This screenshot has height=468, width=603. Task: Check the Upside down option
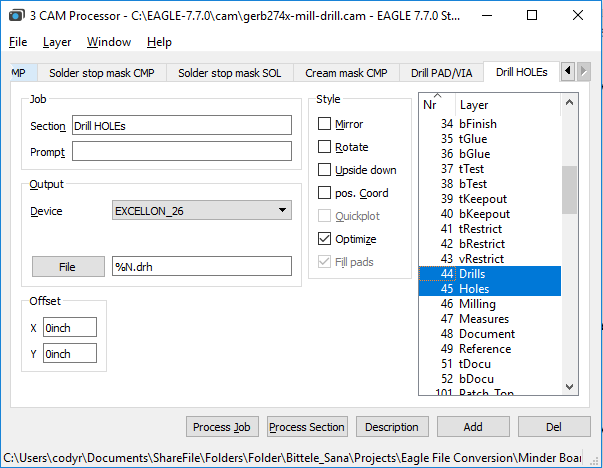[325, 170]
